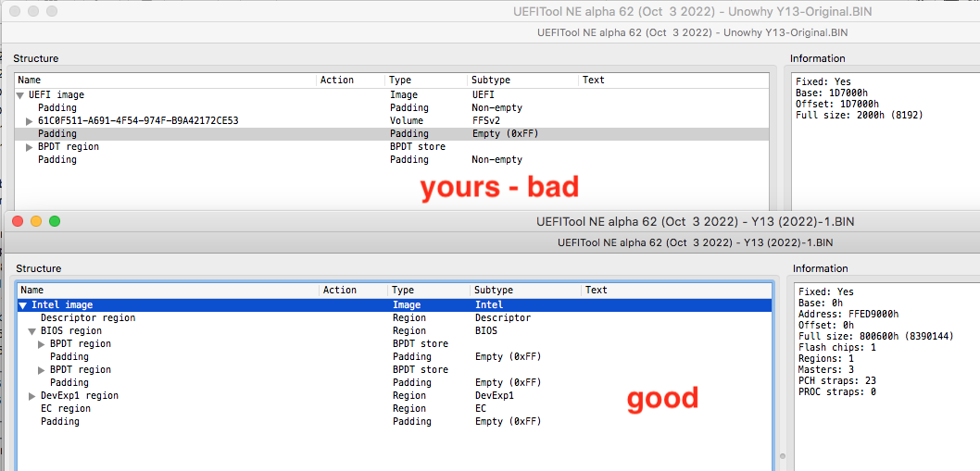Click FFSv2 subtype cell of the volume row
Image resolution: width=980 pixels, height=471 pixels.
(485, 120)
